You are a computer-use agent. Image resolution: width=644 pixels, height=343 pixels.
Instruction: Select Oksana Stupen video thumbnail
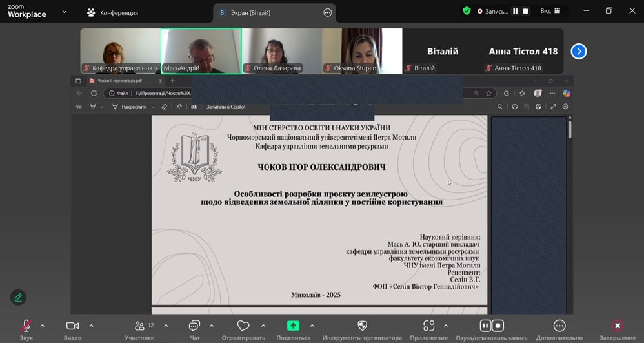click(362, 51)
